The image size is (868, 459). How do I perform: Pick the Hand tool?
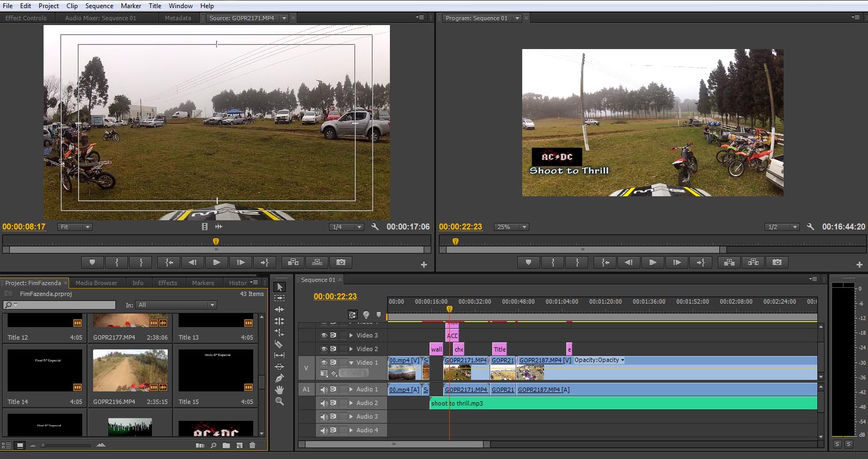[279, 389]
